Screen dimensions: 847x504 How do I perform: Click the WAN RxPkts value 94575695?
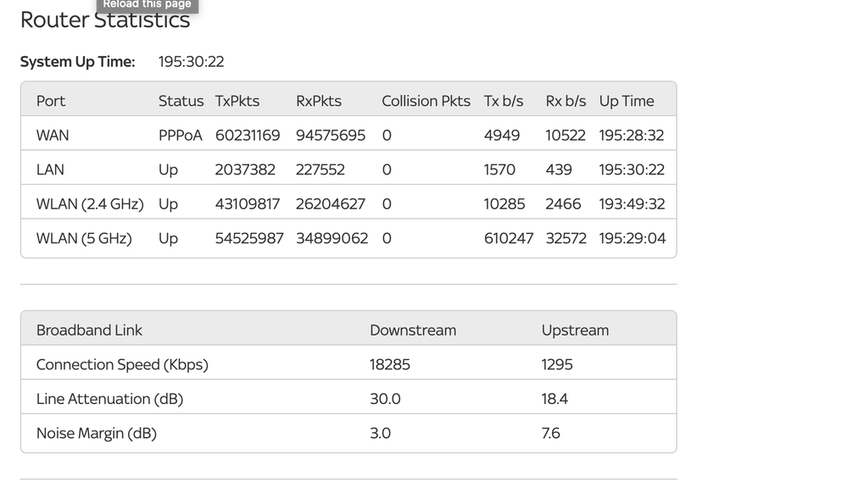[x=331, y=136]
